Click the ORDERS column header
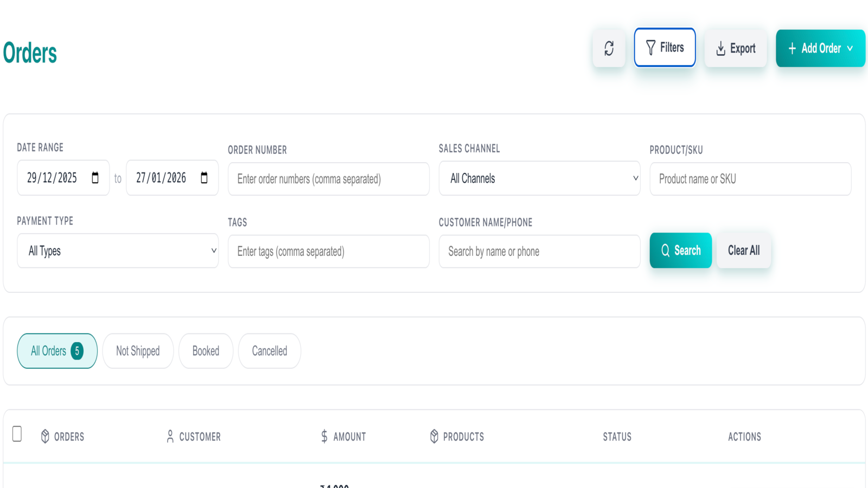Image resolution: width=868 pixels, height=488 pixels. click(x=69, y=436)
